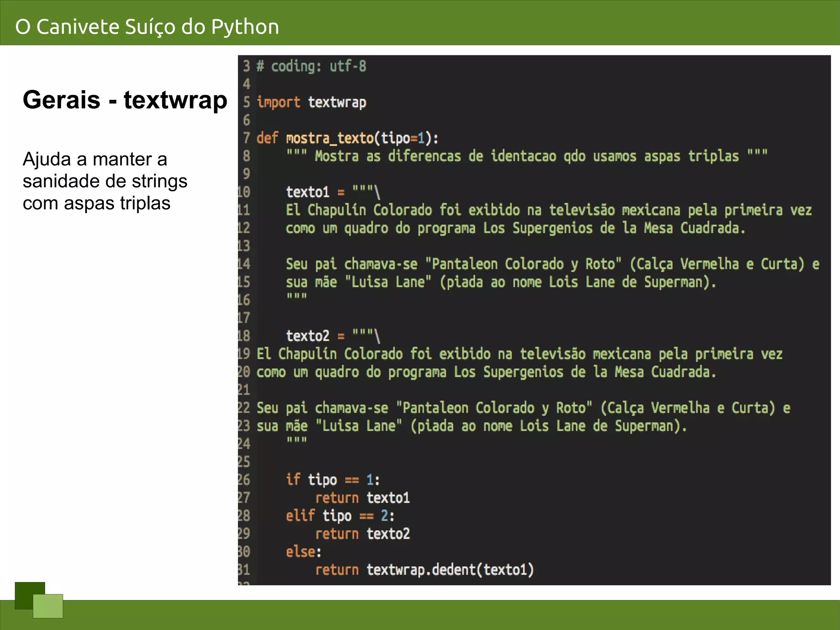Click line number 3 in the gutter
Screen dimensions: 840x630
click(246, 66)
